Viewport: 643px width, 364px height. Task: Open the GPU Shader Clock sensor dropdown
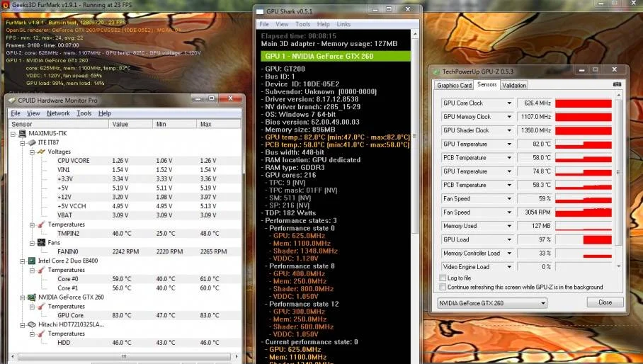tap(509, 130)
